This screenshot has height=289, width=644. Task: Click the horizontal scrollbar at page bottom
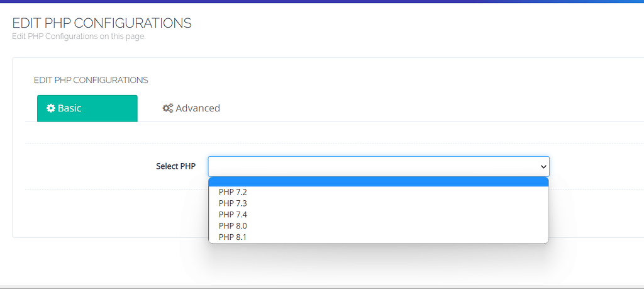pos(322,286)
